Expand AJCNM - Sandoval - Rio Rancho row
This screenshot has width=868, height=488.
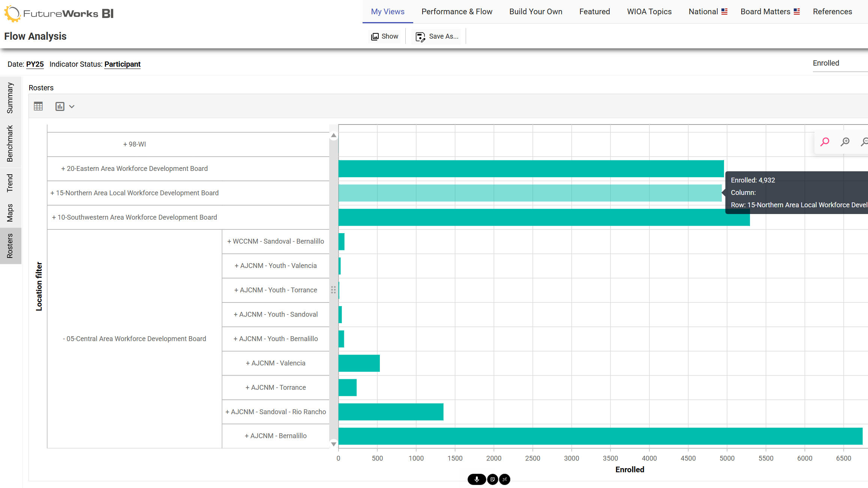click(276, 412)
